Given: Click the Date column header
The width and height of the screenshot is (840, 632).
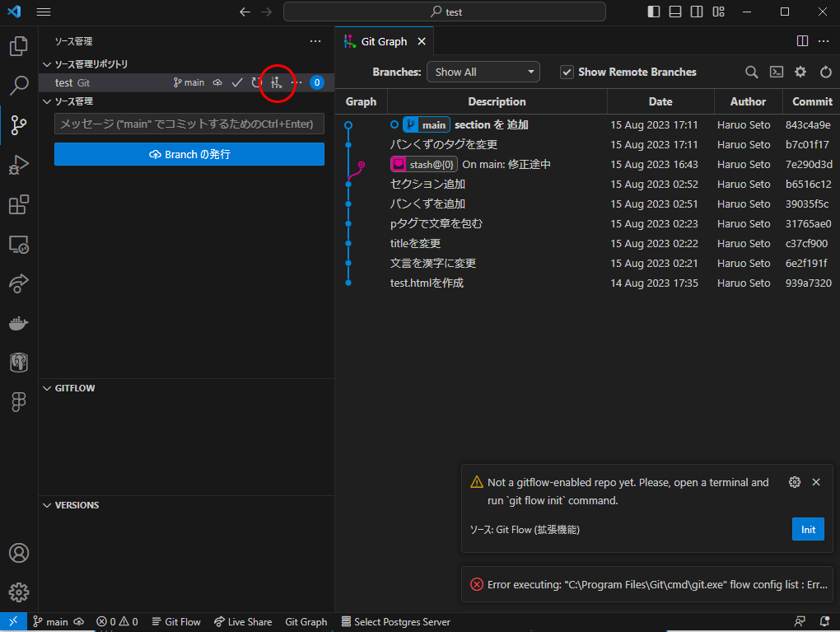Looking at the screenshot, I should (660, 101).
